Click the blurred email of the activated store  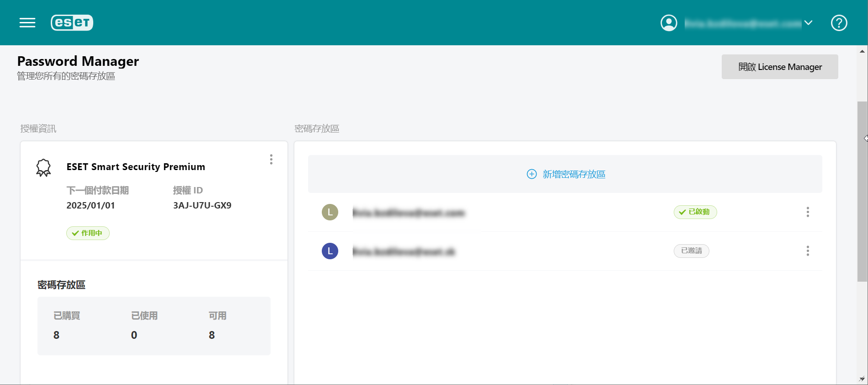point(409,213)
